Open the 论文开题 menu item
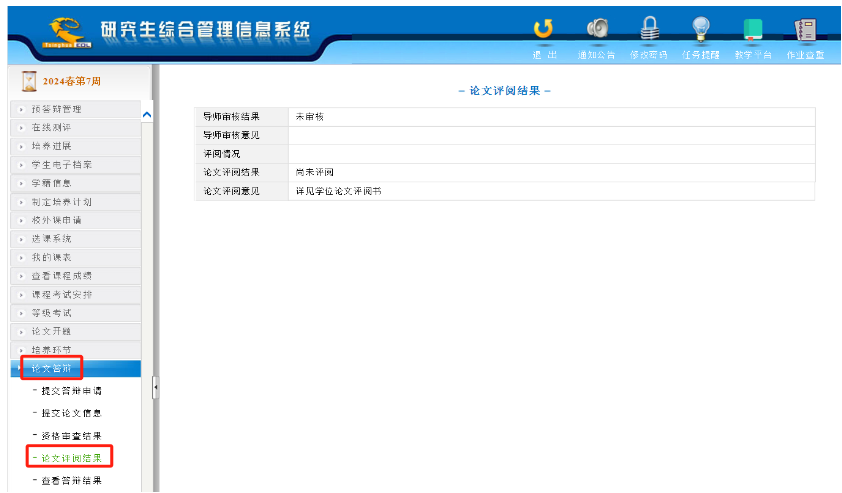Viewport: 842px width, 493px height. click(76, 331)
